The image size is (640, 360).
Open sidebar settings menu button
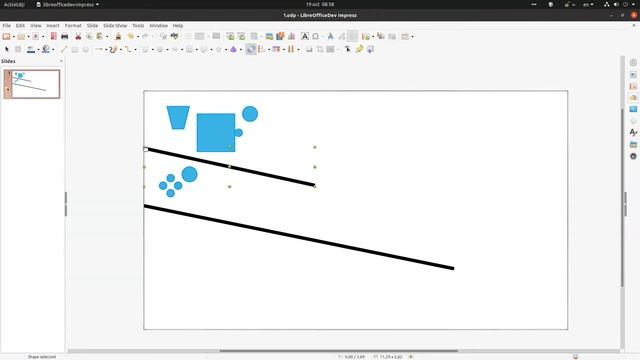click(x=633, y=62)
